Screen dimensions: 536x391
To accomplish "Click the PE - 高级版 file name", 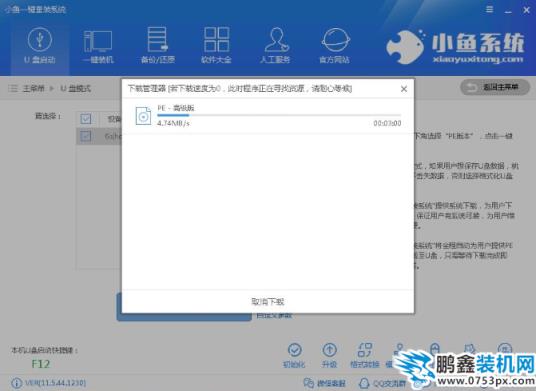I will pyautogui.click(x=176, y=108).
